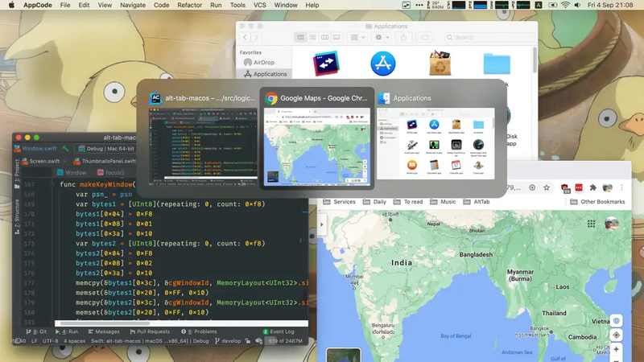Open the Chrome extensions puzzle icon
Screen dimensions: 644x362
click(x=593, y=187)
